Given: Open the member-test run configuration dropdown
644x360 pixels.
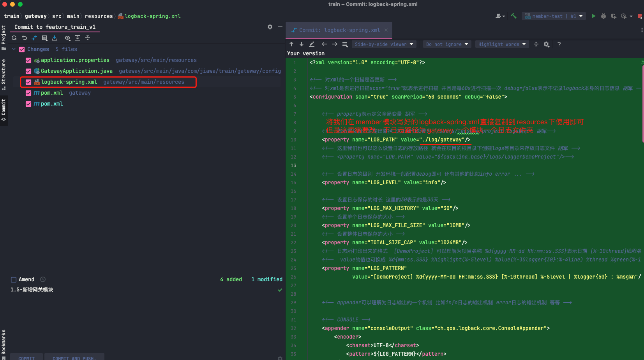Looking at the screenshot, I should point(554,16).
